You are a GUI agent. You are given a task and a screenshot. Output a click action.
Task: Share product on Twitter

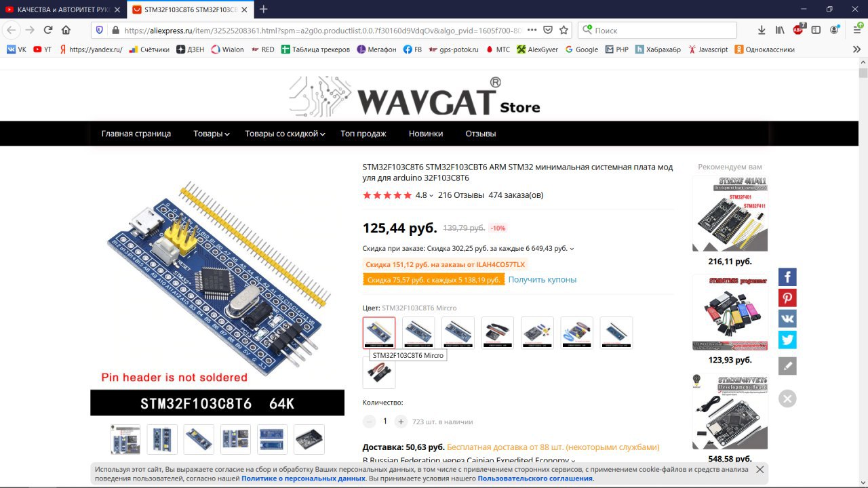click(x=787, y=340)
